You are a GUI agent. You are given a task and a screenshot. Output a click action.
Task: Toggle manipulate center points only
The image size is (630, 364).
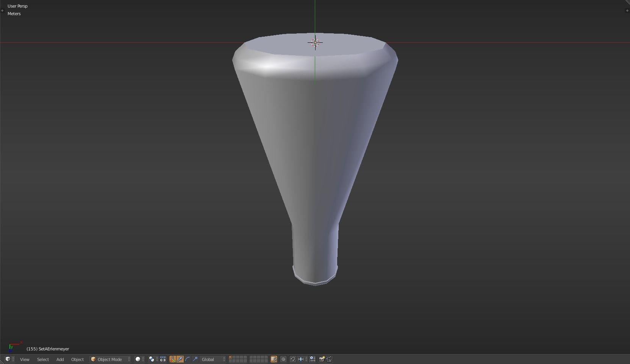pos(163,359)
